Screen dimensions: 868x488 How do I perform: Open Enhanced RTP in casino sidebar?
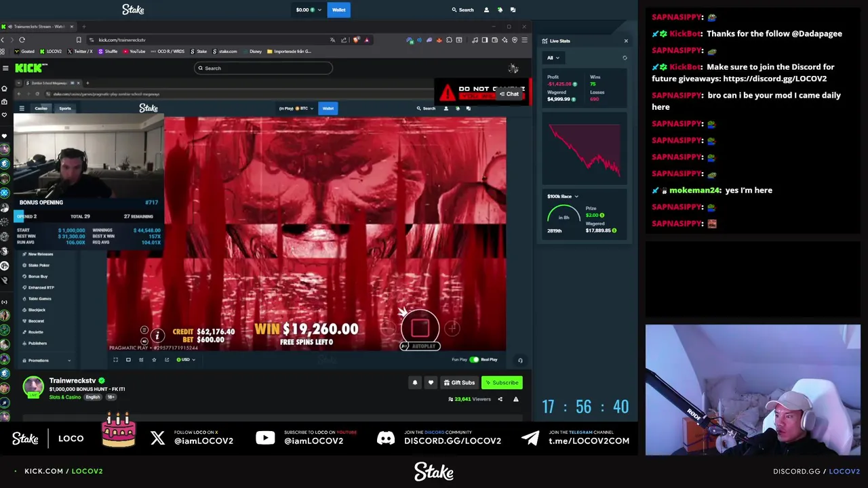(x=39, y=287)
